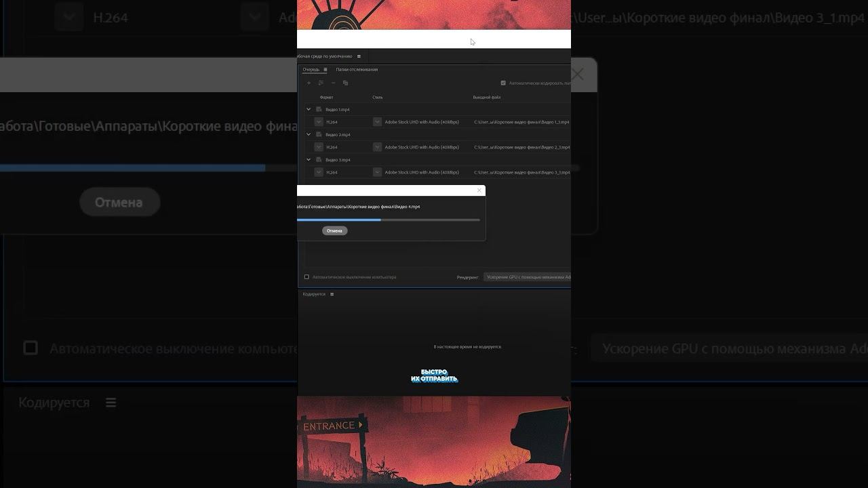Toggle Автоматически кодировать checkbox in central window
This screenshot has width=868, height=488.
click(x=503, y=83)
